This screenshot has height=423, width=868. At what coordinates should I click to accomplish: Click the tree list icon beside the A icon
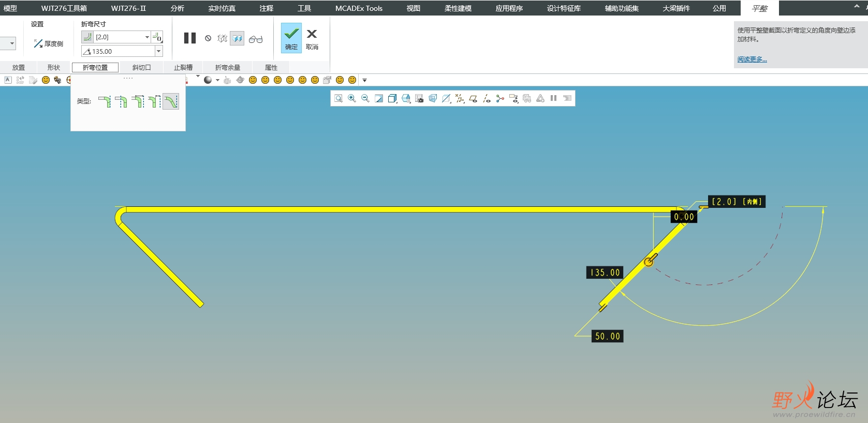click(x=20, y=80)
